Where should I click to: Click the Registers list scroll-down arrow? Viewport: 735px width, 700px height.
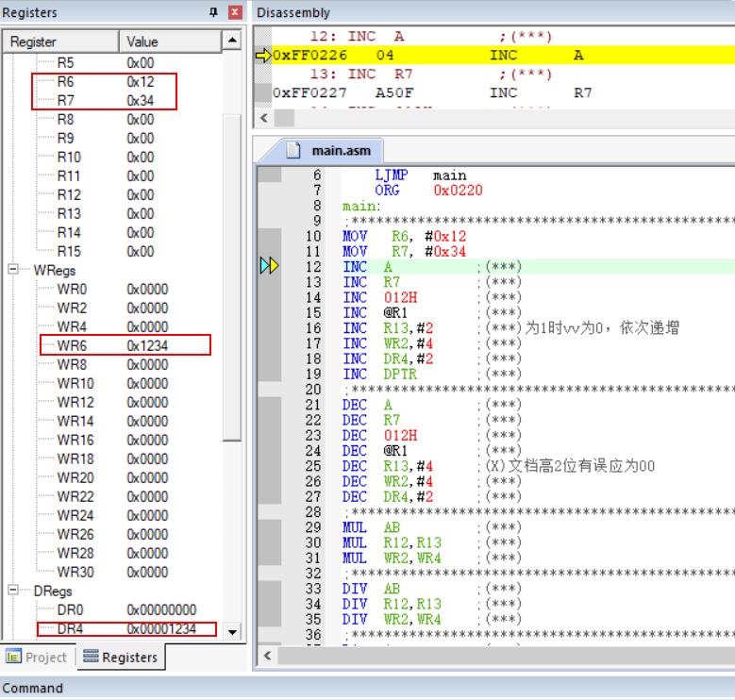pos(232,632)
